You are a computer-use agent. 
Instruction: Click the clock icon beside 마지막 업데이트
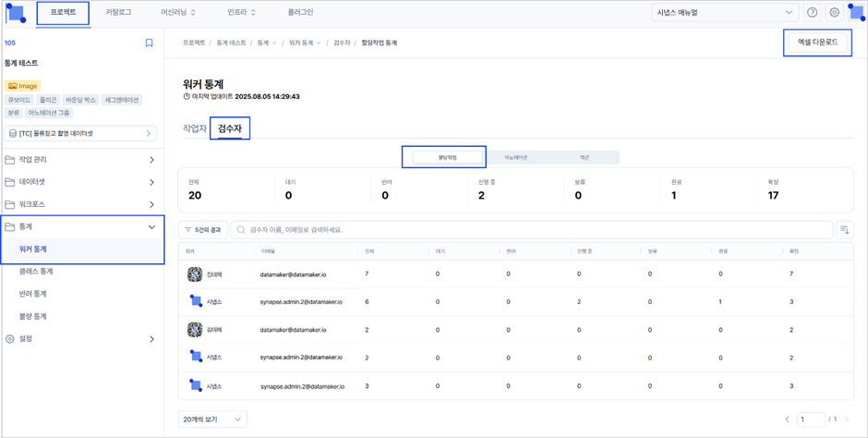point(186,96)
